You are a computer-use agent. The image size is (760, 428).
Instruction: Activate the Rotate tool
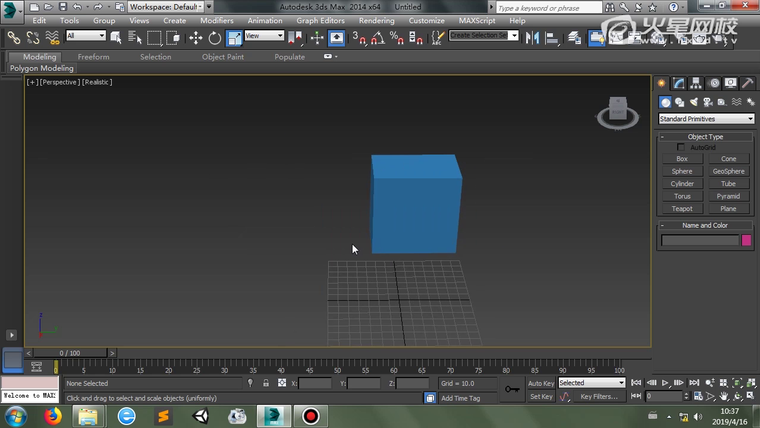point(214,38)
